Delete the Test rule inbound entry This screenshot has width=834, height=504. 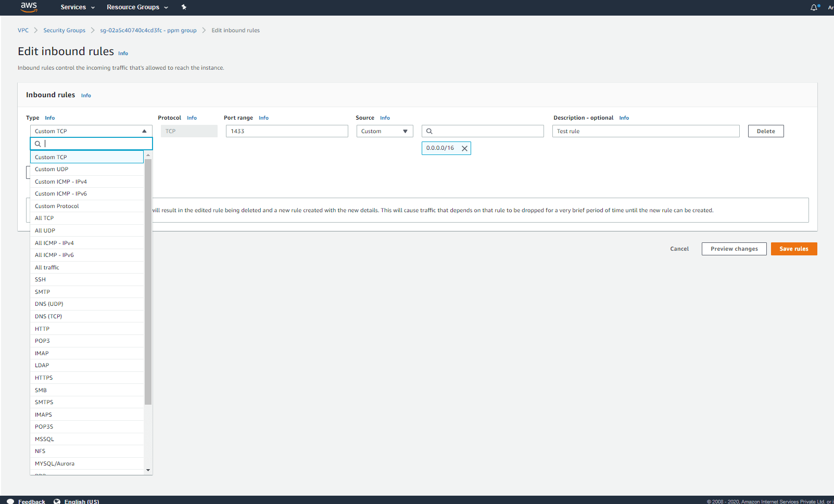(x=765, y=131)
